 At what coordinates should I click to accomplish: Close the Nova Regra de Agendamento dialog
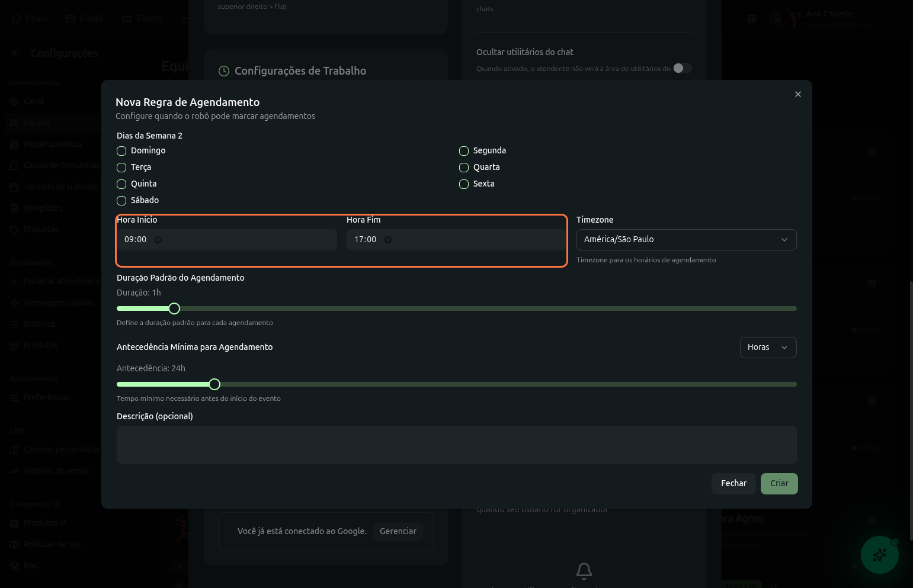(x=797, y=94)
